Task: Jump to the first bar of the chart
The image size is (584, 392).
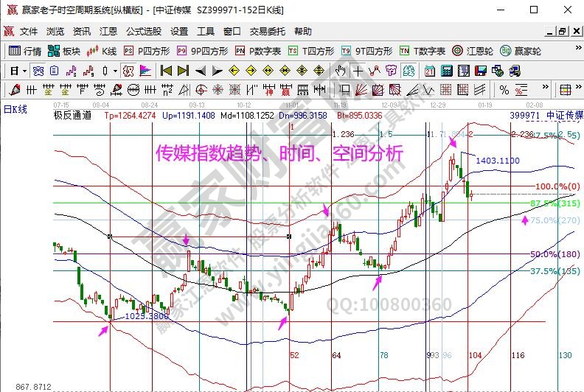Action: pyautogui.click(x=166, y=70)
